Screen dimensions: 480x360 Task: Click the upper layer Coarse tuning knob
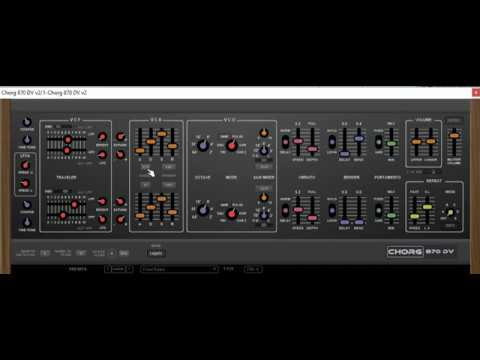point(27,121)
